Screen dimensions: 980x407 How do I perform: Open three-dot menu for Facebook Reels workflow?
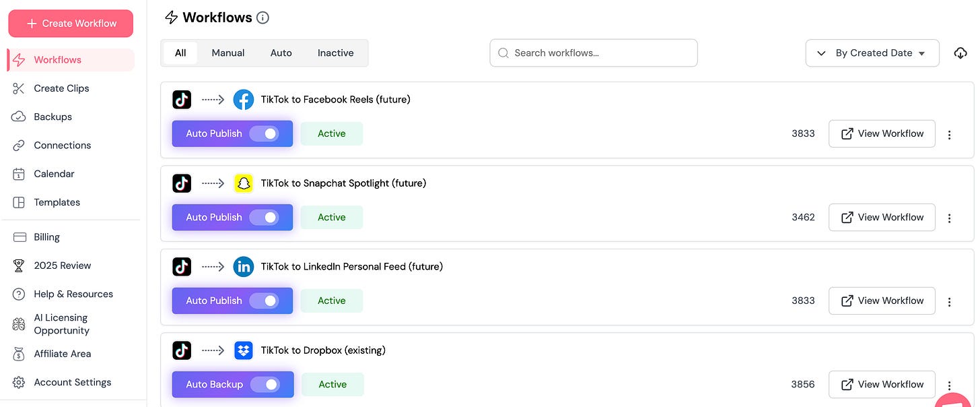(x=949, y=135)
